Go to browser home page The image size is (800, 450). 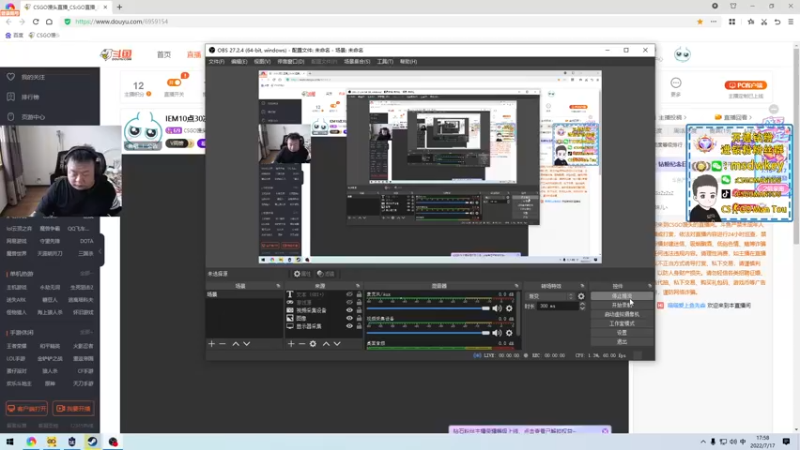pyautogui.click(x=49, y=21)
